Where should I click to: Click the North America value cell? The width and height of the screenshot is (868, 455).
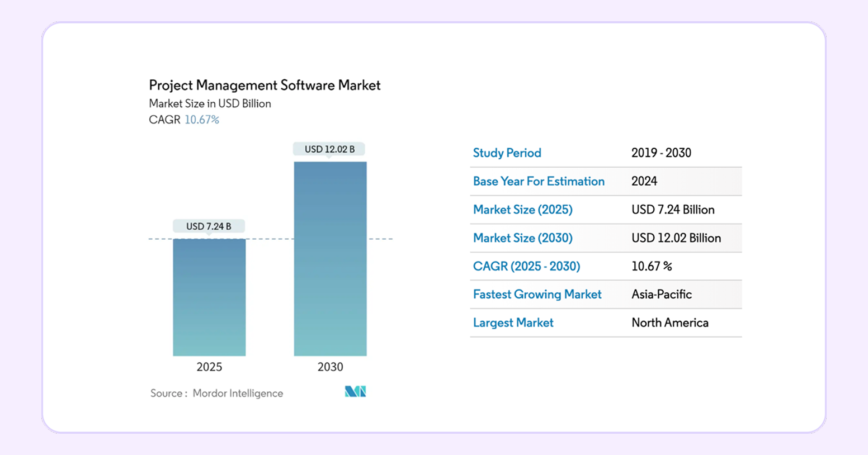[670, 323]
